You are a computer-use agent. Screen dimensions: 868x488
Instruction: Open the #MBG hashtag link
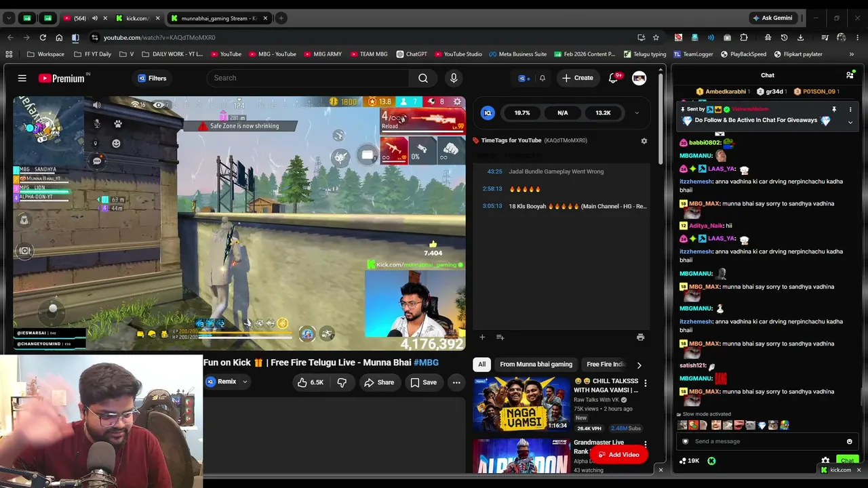(426, 363)
